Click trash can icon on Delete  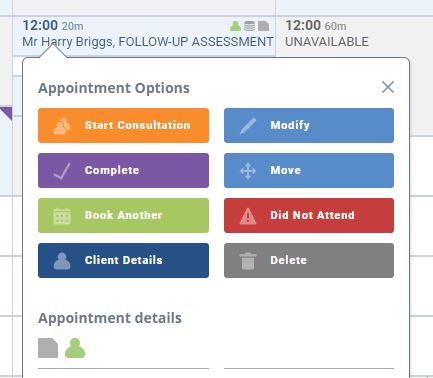(248, 261)
